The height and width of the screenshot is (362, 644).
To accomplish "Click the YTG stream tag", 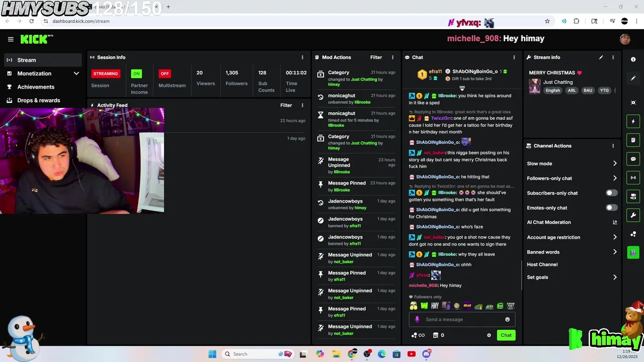I will pyautogui.click(x=604, y=90).
